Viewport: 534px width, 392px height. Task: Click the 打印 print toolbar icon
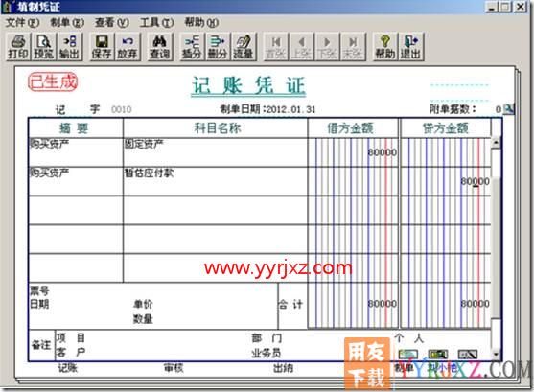pos(18,47)
